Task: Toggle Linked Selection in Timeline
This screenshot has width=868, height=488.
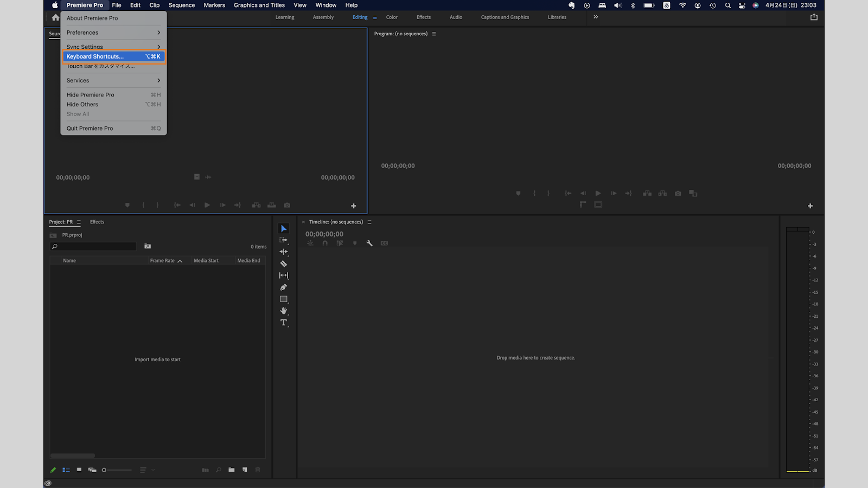Action: tap(340, 243)
